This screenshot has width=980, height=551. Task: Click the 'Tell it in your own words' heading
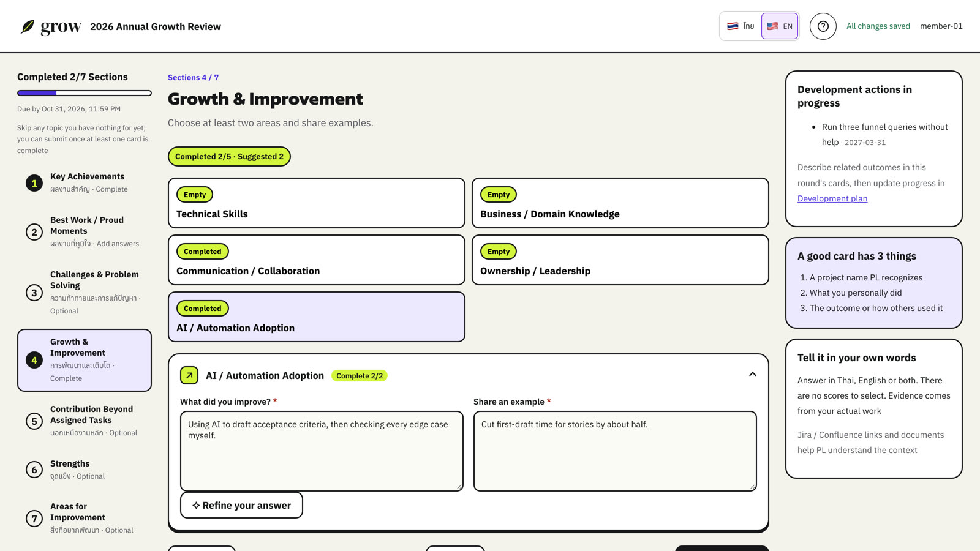[x=857, y=358]
